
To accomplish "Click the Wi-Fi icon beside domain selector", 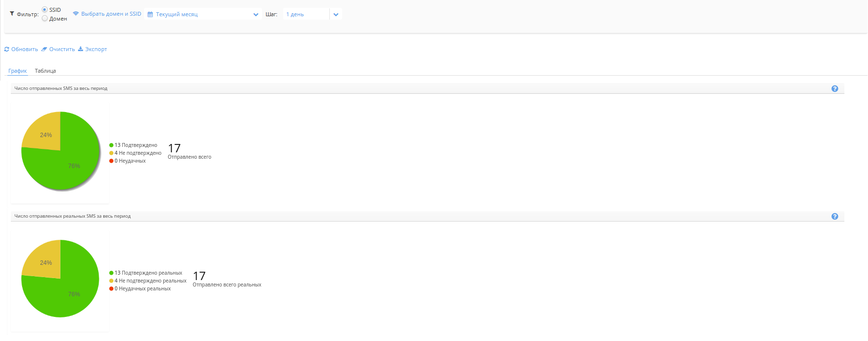I will point(76,14).
